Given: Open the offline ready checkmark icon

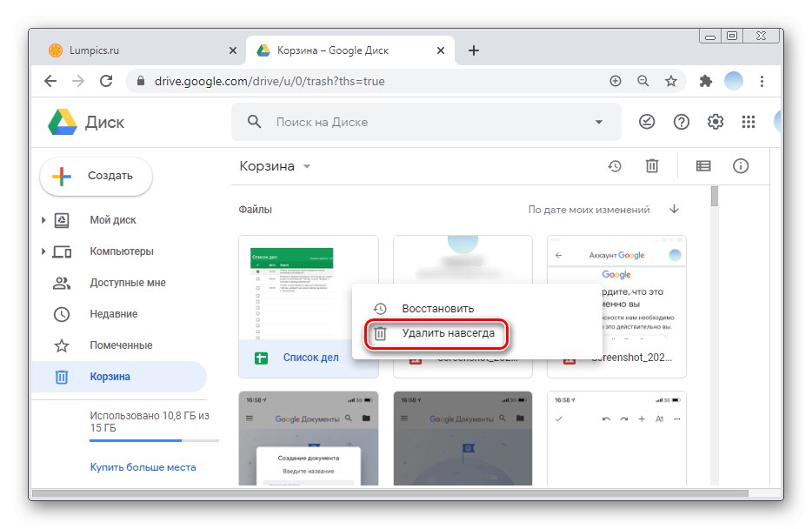Looking at the screenshot, I should (647, 122).
